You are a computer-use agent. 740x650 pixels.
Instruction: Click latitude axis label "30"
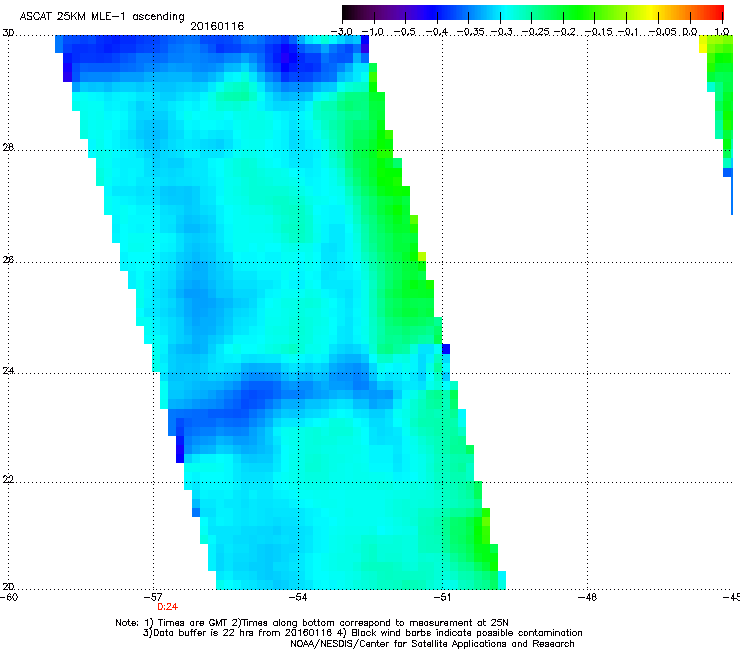click(x=8, y=34)
